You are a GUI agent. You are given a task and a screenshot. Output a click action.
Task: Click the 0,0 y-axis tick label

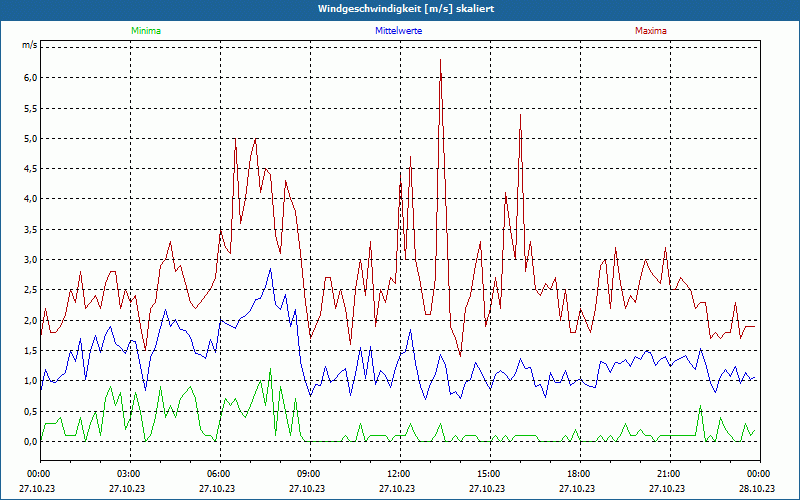30,441
